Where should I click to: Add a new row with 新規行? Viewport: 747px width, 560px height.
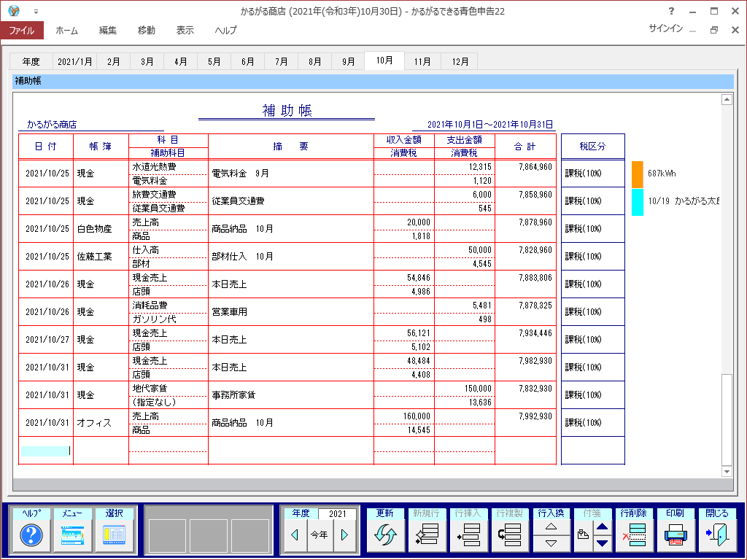426,534
